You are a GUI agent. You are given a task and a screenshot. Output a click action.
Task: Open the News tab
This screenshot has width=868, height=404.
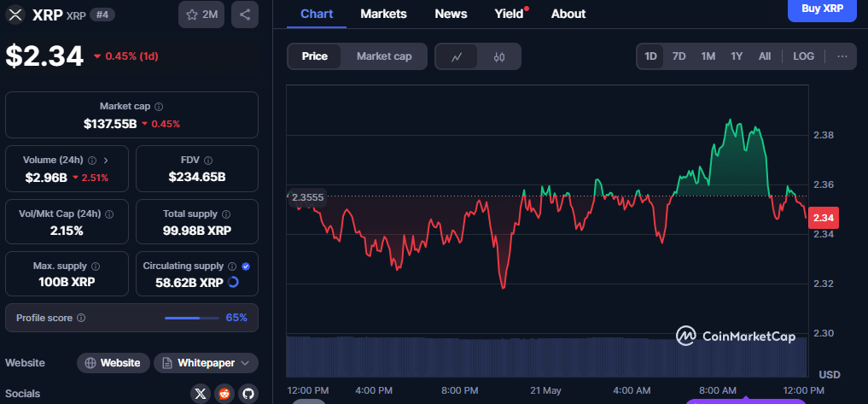click(451, 14)
